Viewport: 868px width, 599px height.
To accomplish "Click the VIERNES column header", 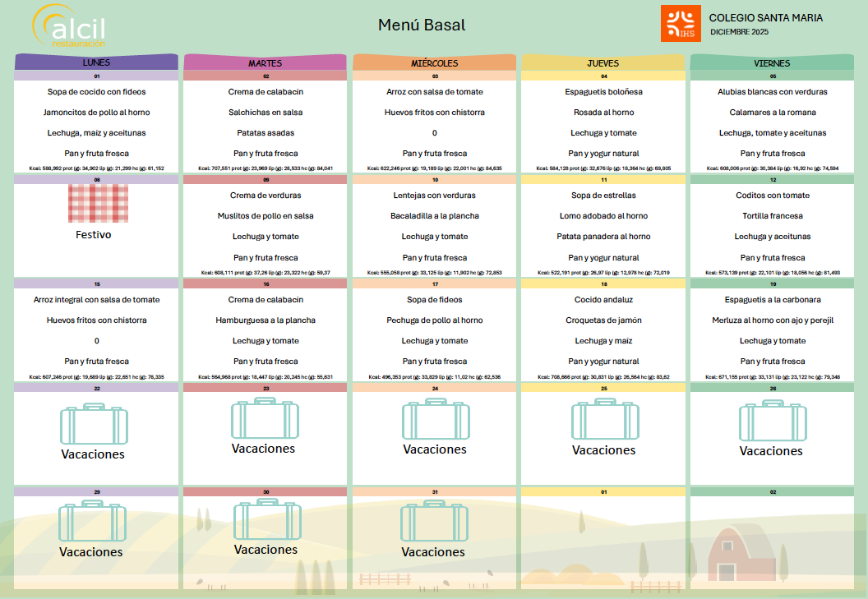I will [x=772, y=63].
